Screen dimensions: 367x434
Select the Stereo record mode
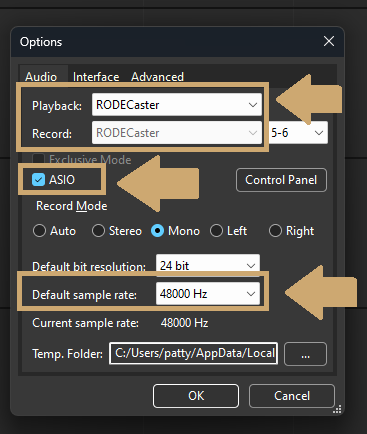(x=98, y=231)
